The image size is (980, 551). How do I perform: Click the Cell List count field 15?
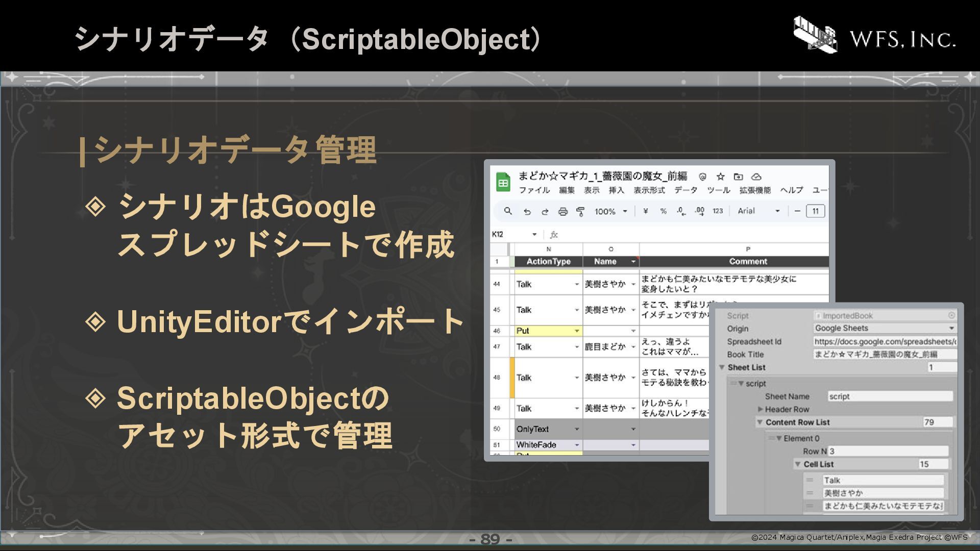click(933, 464)
